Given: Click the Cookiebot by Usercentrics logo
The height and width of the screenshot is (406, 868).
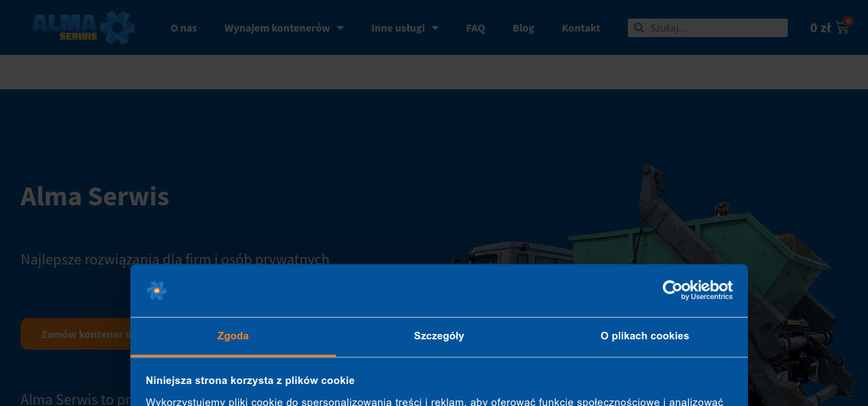Looking at the screenshot, I should tap(697, 290).
